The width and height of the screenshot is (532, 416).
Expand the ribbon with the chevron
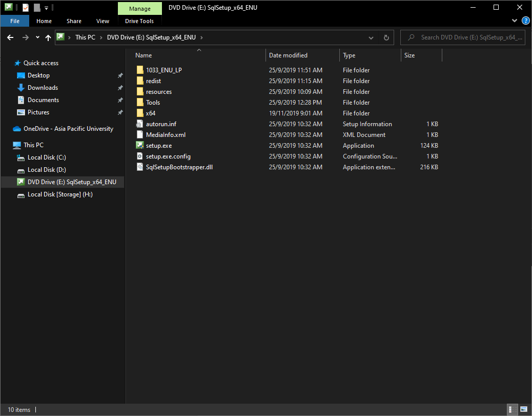[515, 21]
